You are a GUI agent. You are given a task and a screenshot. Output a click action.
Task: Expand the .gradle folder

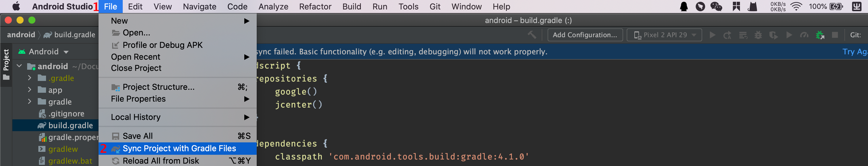(x=29, y=78)
